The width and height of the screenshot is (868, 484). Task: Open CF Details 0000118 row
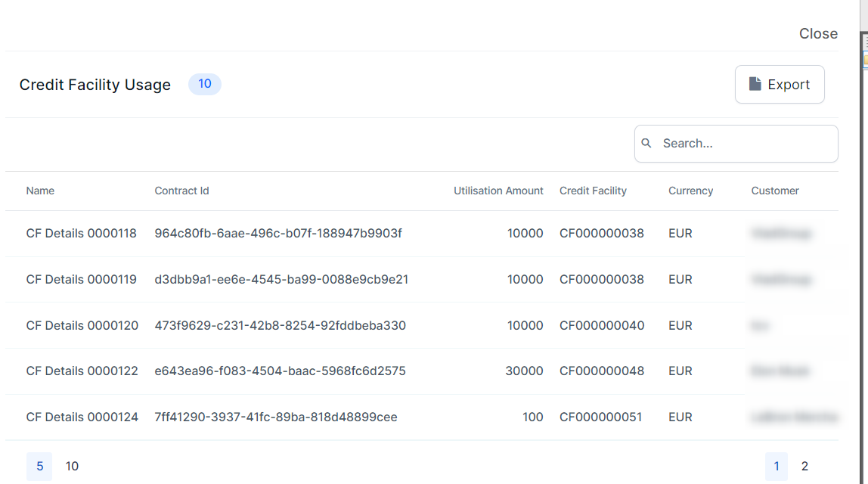(x=82, y=234)
